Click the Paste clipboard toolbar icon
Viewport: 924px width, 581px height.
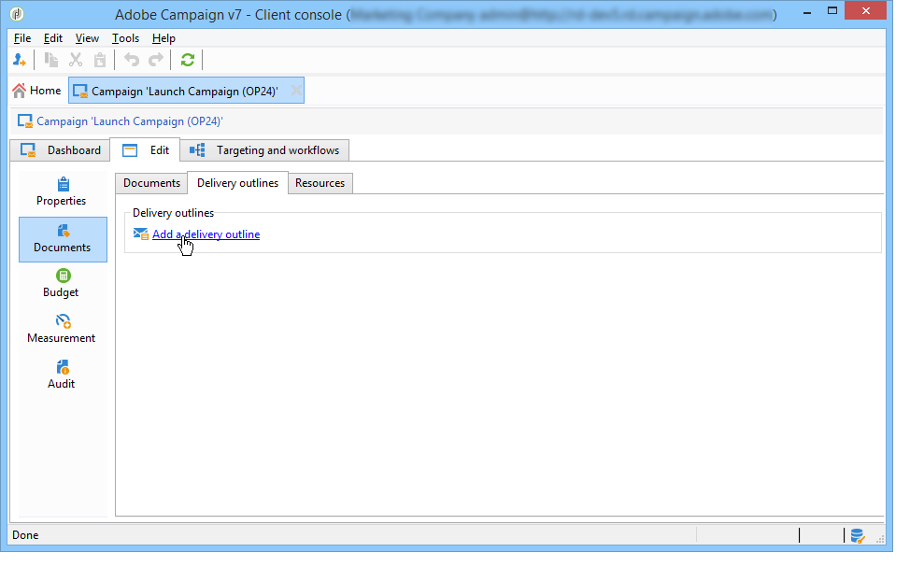(100, 60)
